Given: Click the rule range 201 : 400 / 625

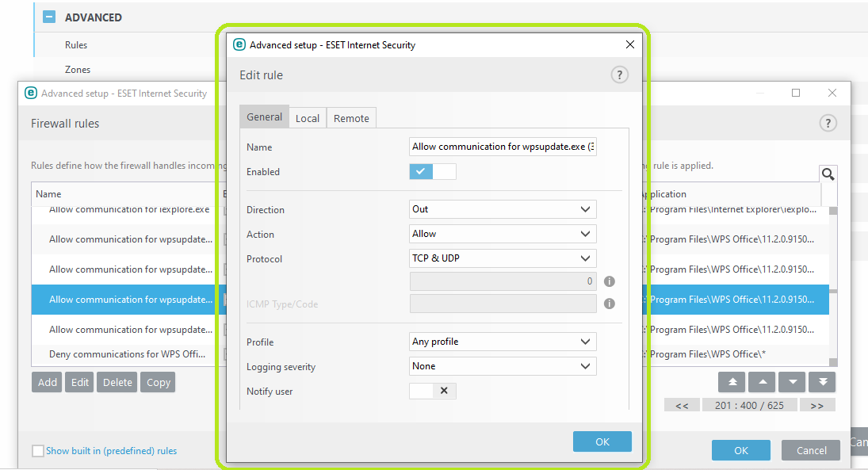Looking at the screenshot, I should tap(749, 405).
